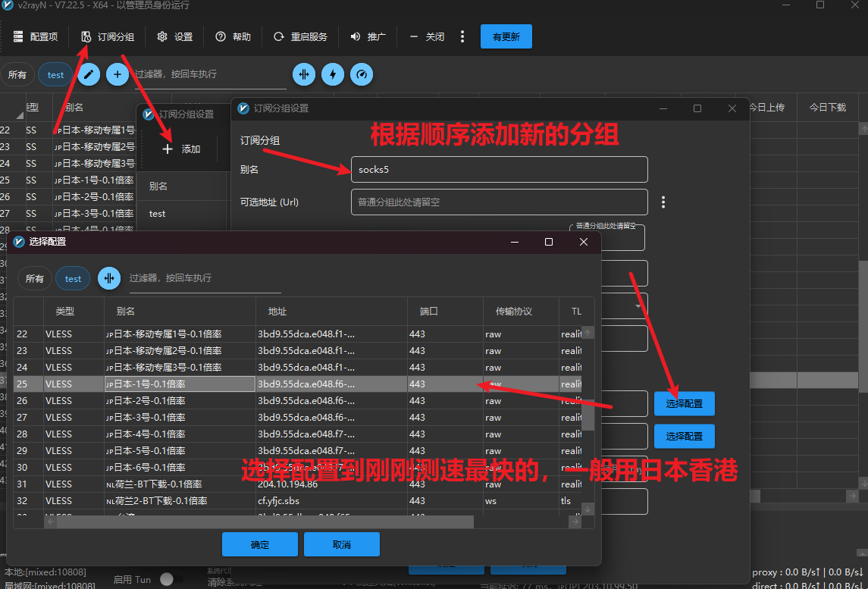This screenshot has height=589, width=868.
Task: Open the three-dot overflow menu in toolbar
Action: pyautogui.click(x=462, y=36)
